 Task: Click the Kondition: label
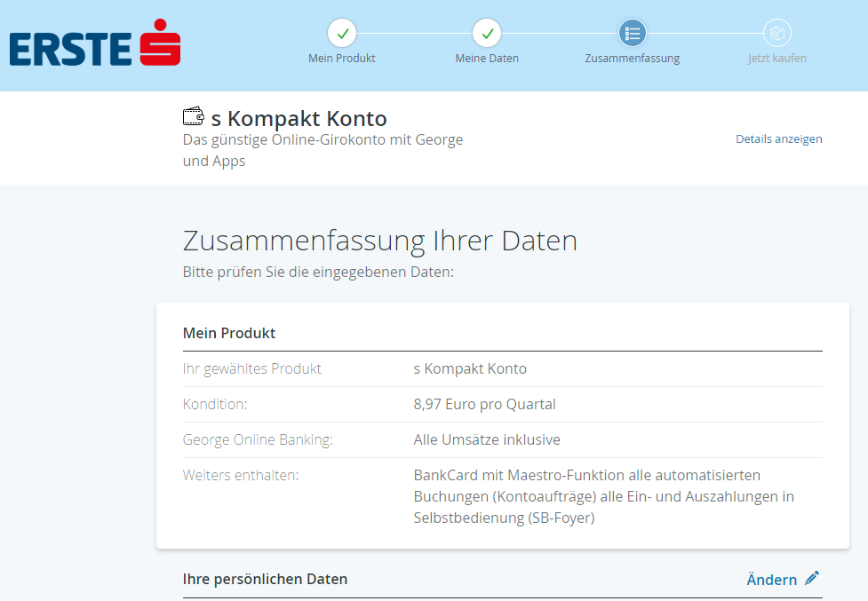click(x=215, y=404)
